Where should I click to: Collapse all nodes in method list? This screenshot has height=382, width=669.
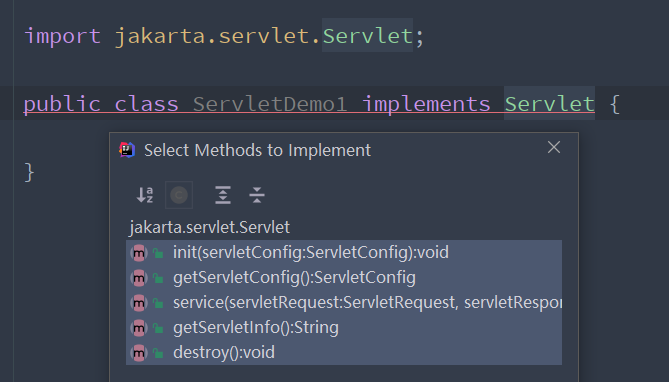click(257, 195)
